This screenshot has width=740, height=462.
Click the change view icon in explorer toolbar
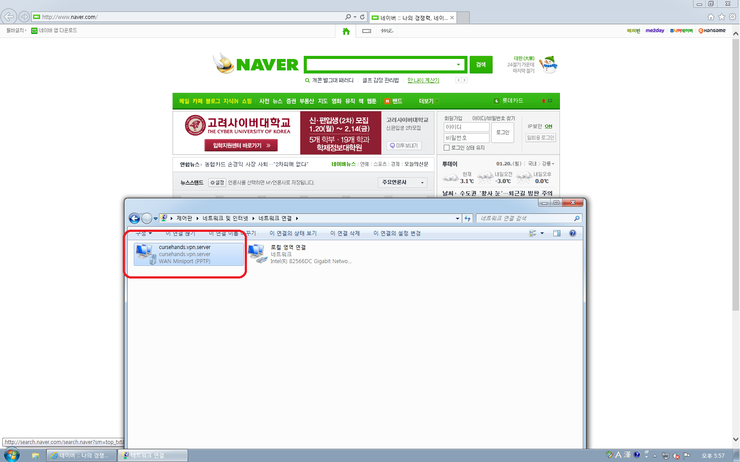click(533, 233)
